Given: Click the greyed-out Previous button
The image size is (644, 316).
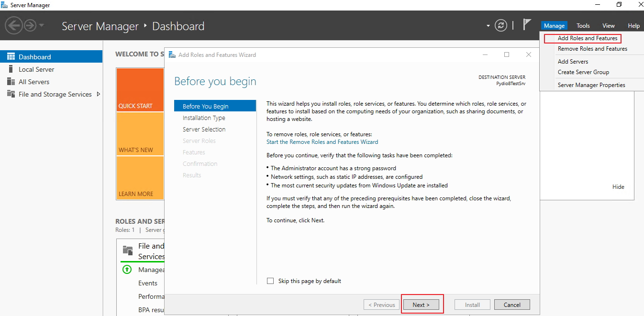Looking at the screenshot, I should (381, 305).
